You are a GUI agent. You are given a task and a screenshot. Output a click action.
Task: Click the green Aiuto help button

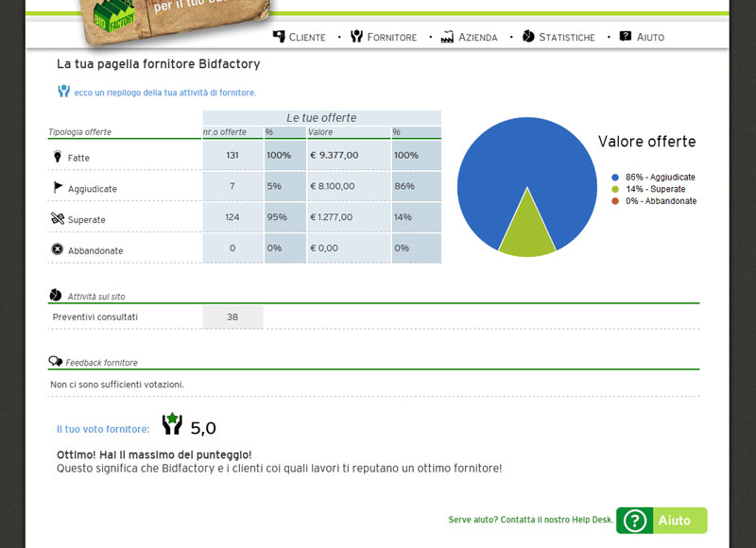click(661, 521)
